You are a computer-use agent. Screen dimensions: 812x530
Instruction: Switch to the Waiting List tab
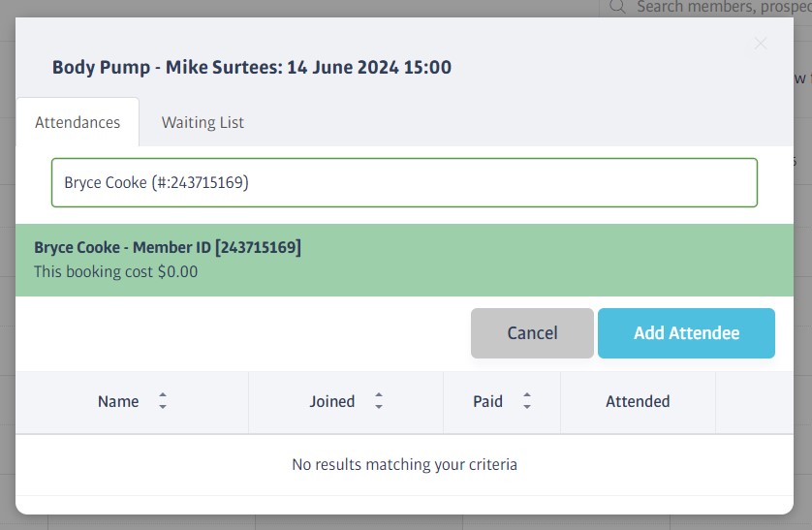[x=203, y=123]
